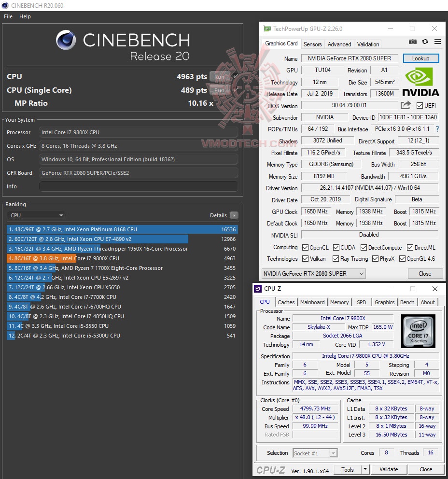
Task: Open ranking Details with the arrow icon
Action: point(234,215)
